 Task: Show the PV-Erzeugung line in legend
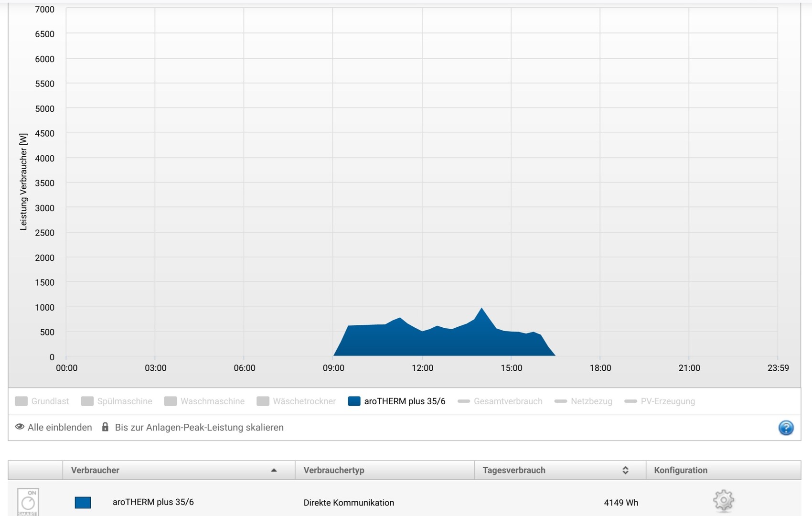click(x=660, y=401)
